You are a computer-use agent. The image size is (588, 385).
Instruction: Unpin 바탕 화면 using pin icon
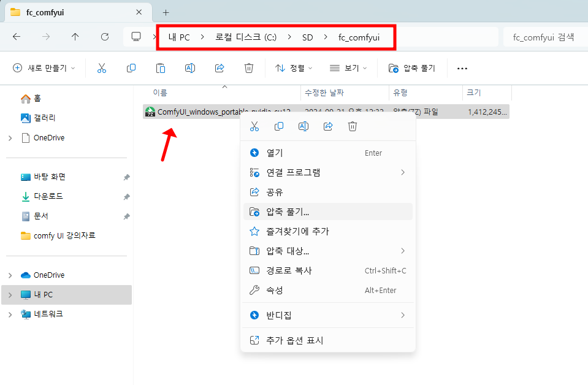click(127, 177)
